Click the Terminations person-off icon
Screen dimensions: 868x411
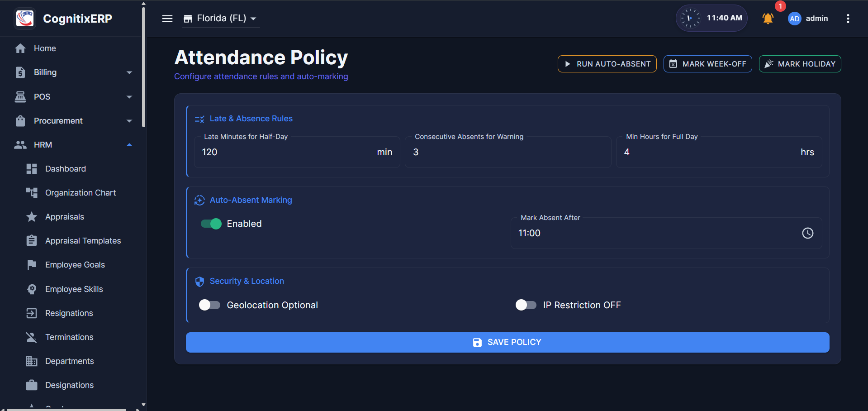tap(32, 337)
